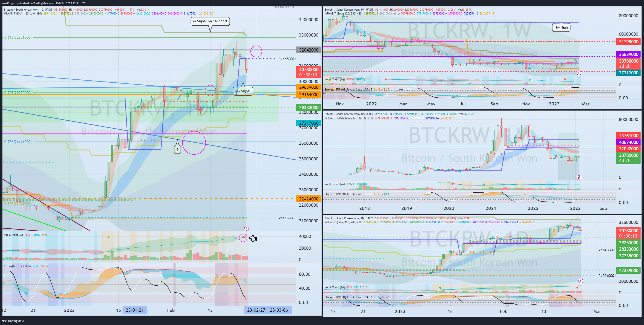Click the pointing hand icon in volume pane
This screenshot has width=644, height=325.
click(253, 238)
